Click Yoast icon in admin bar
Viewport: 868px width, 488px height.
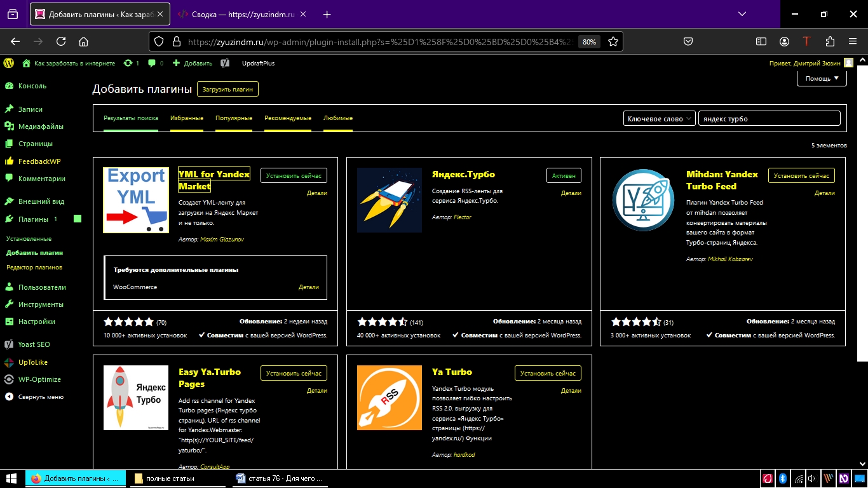pos(225,63)
